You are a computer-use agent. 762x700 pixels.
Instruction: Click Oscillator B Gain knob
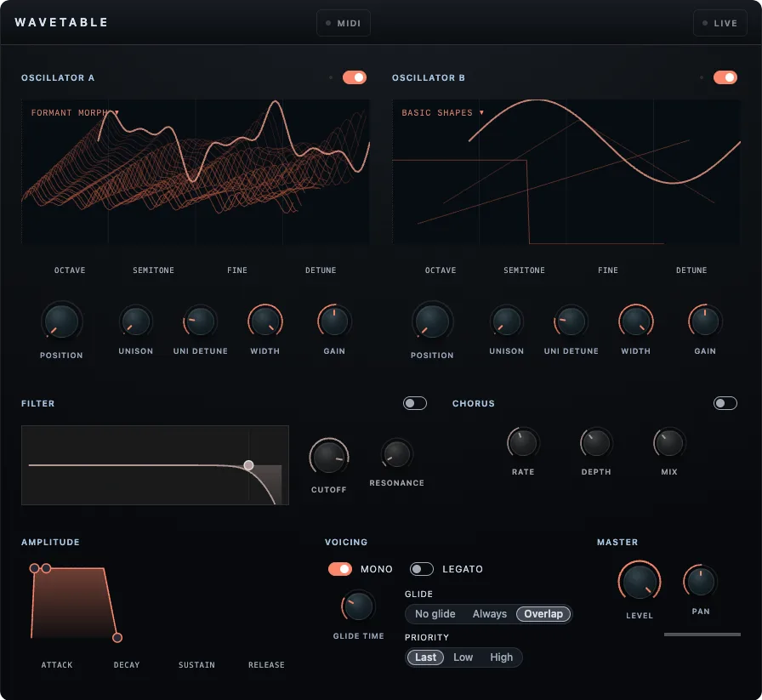point(705,322)
